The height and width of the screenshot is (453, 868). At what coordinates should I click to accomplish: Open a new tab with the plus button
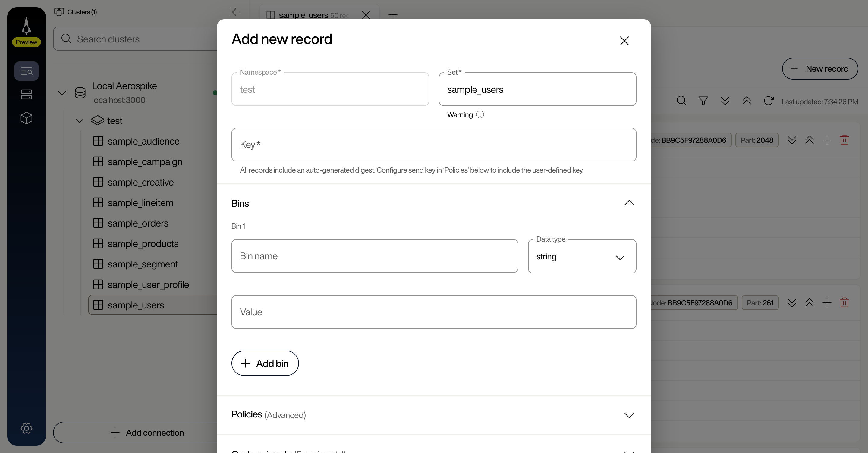pos(393,15)
